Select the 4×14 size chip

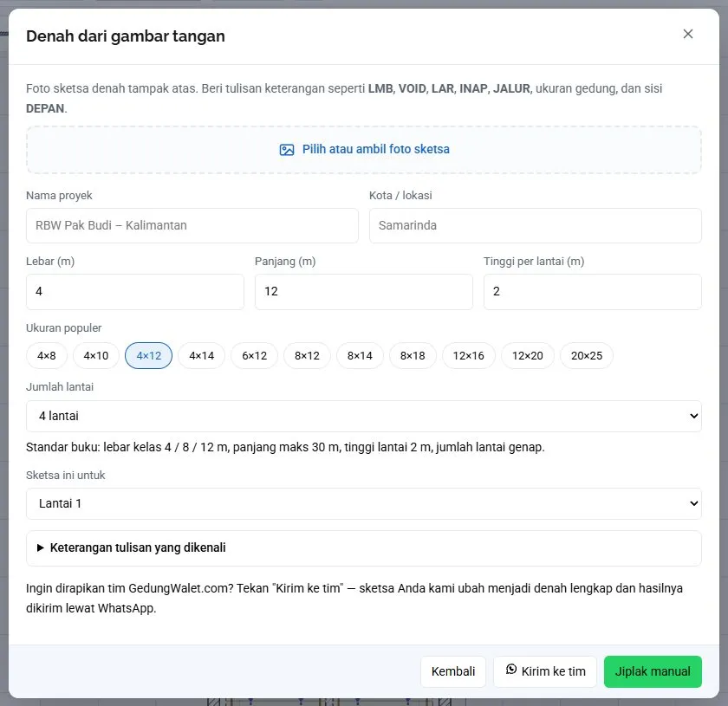(x=201, y=355)
